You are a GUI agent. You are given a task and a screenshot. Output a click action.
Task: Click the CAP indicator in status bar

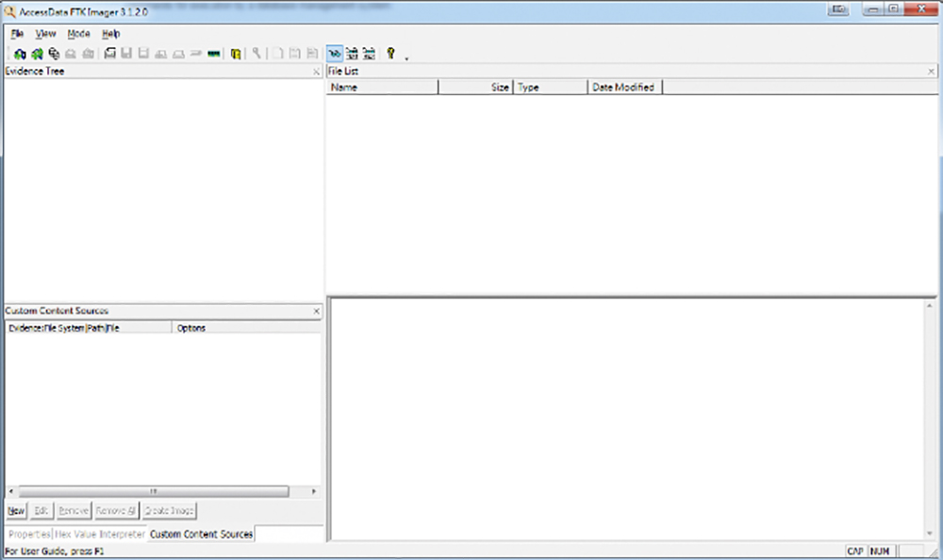855,551
